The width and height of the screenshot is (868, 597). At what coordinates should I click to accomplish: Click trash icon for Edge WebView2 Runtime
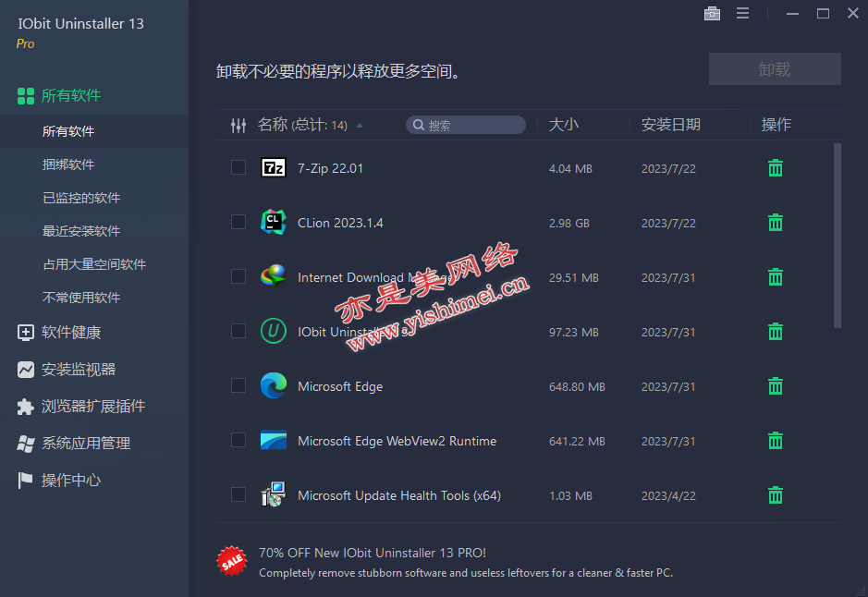[x=776, y=441]
